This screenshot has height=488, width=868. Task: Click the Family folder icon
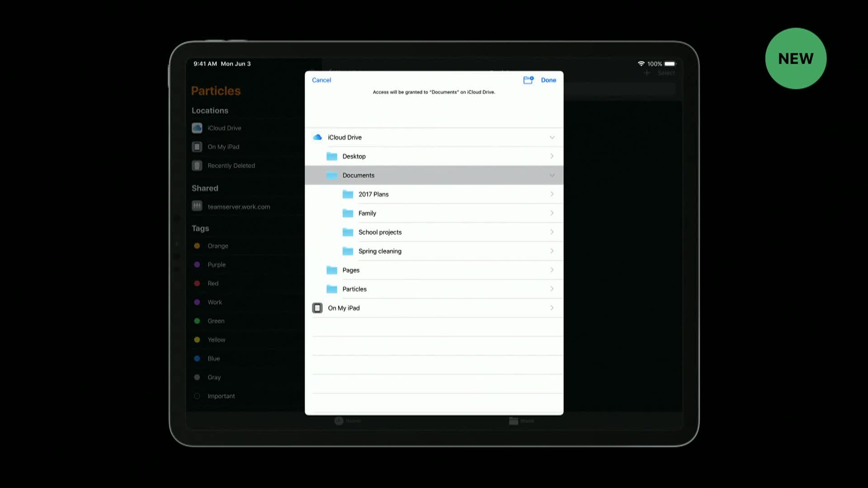tap(348, 213)
